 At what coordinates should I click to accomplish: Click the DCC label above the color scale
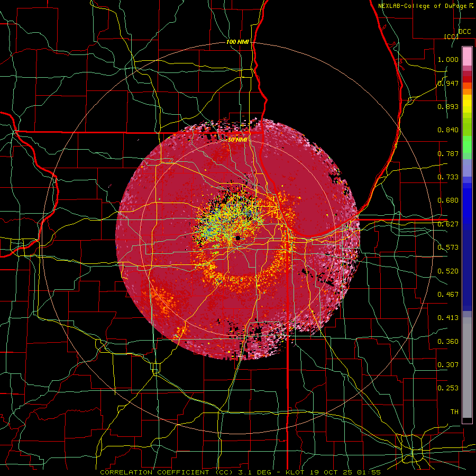click(464, 32)
